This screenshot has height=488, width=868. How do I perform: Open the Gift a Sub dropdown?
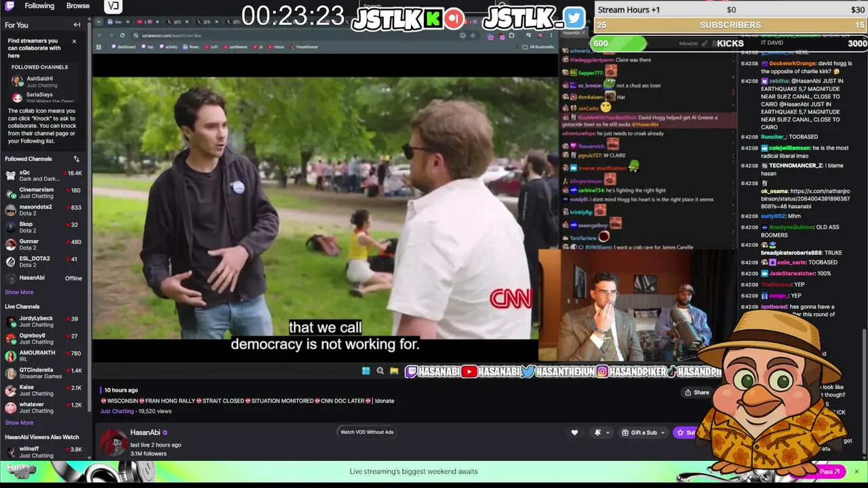(x=643, y=432)
